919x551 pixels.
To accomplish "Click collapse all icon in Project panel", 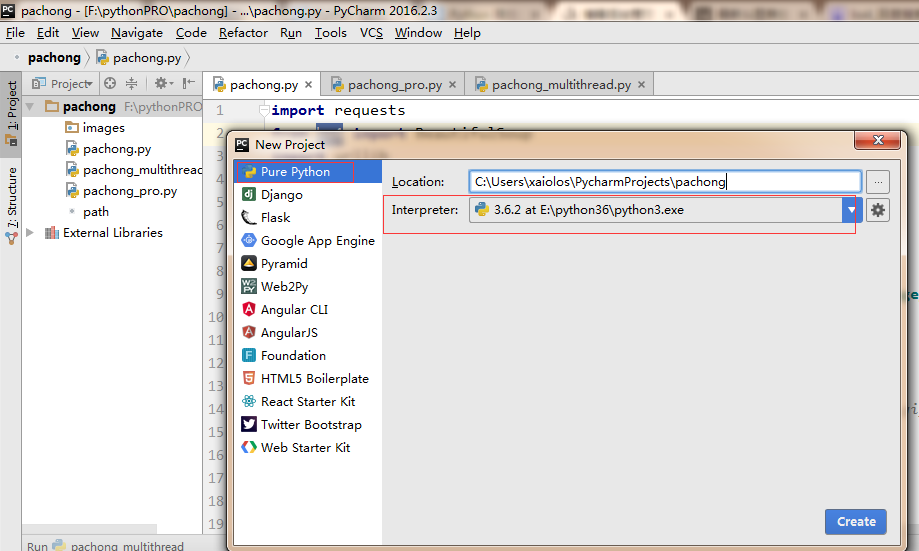I will [132, 83].
